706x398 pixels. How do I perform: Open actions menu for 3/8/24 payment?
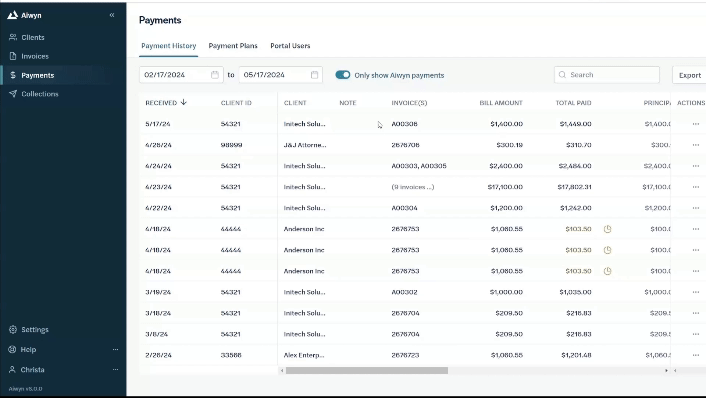click(x=696, y=334)
